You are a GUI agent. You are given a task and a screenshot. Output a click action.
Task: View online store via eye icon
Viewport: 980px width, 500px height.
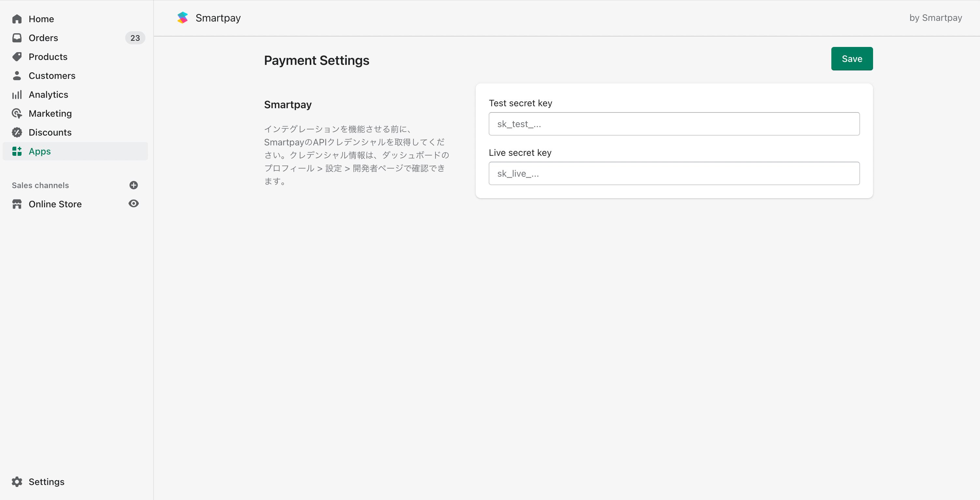click(134, 204)
